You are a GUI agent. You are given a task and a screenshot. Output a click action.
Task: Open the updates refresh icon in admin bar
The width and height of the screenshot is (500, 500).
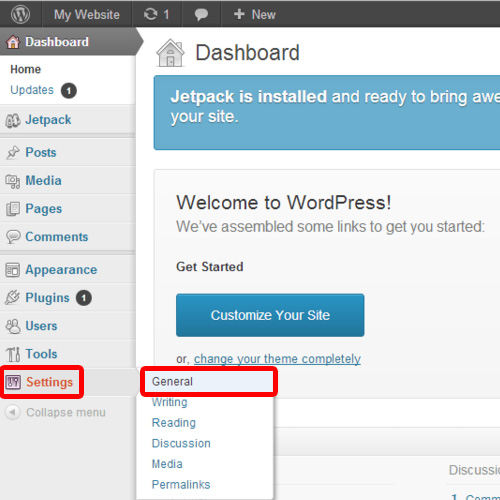(x=150, y=14)
